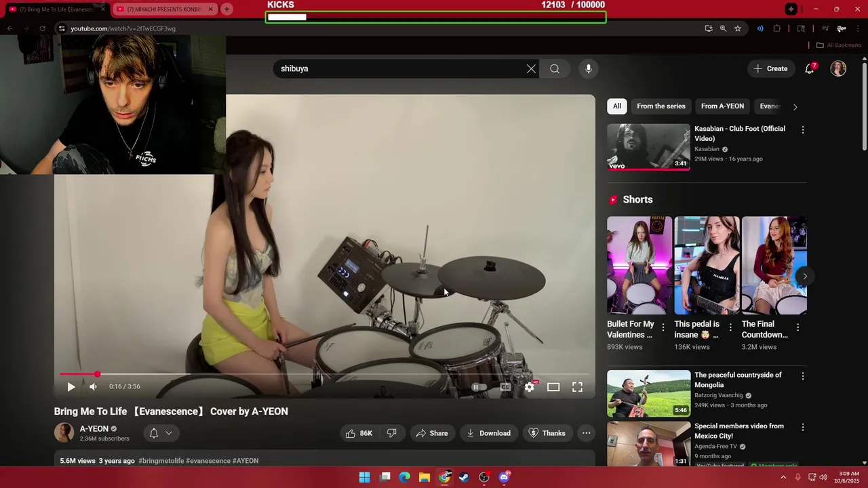Open the Create menu
Viewport: 868px width, 488px height.
(771, 68)
